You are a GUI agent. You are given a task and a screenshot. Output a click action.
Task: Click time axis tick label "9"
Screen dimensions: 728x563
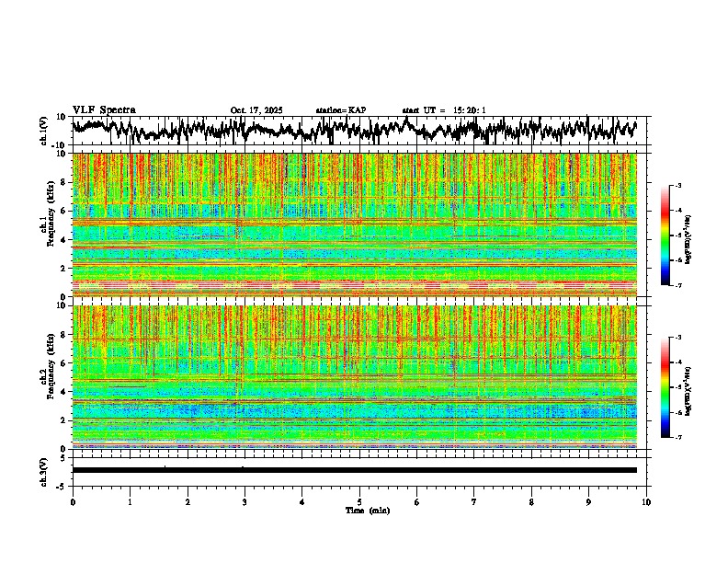point(588,502)
